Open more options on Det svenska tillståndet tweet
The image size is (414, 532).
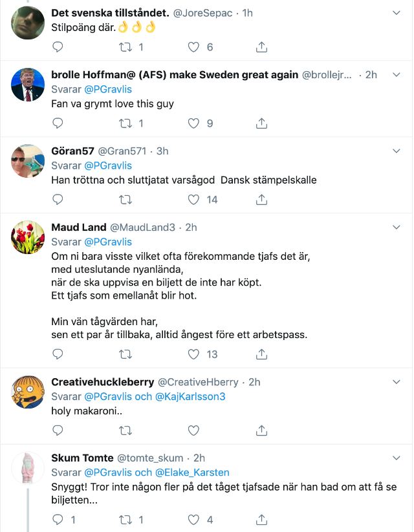397,14
